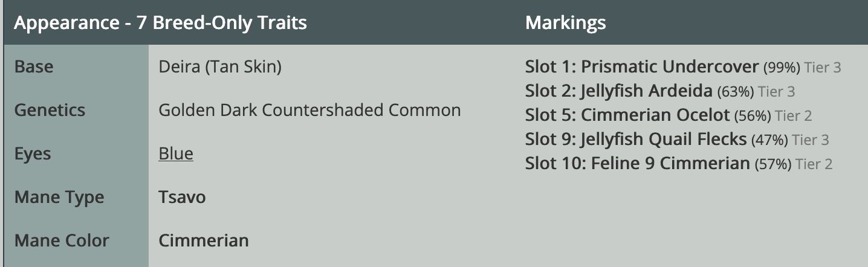Click the Mane Color row label
This screenshot has height=267, width=868.
tap(62, 240)
